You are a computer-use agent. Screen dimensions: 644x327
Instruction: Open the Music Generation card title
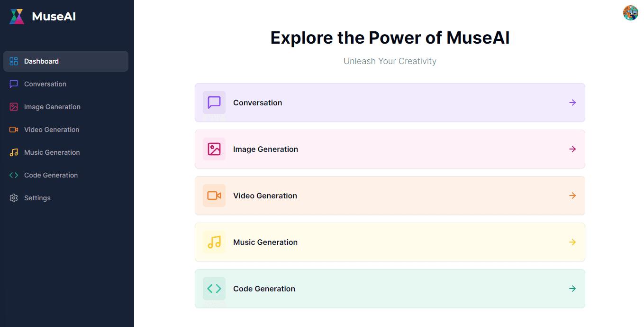point(265,242)
